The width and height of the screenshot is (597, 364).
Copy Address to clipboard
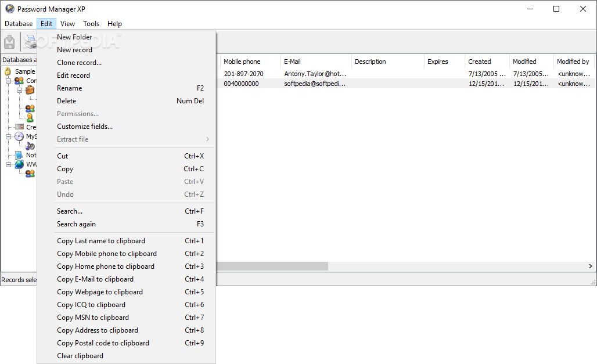(127, 330)
